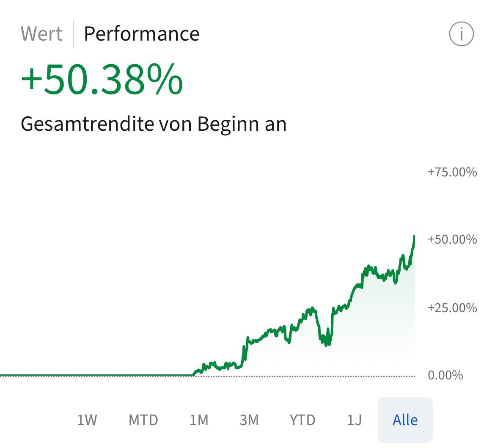
Task: Show the 1J yearly range
Action: tap(354, 420)
